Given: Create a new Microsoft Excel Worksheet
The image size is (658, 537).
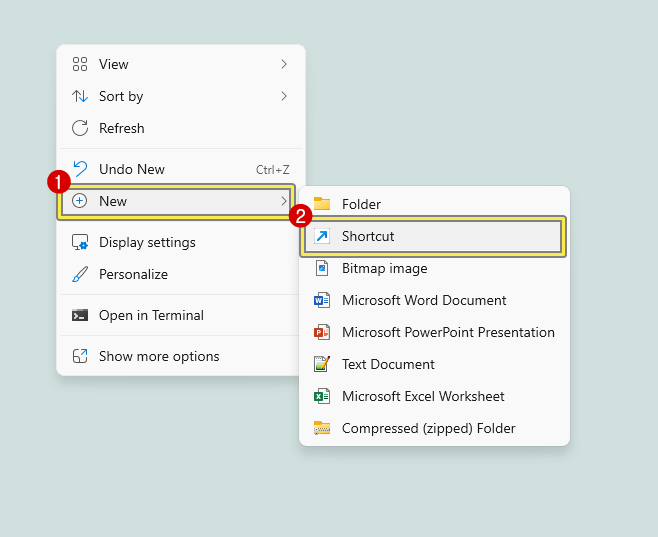Looking at the screenshot, I should [x=434, y=396].
